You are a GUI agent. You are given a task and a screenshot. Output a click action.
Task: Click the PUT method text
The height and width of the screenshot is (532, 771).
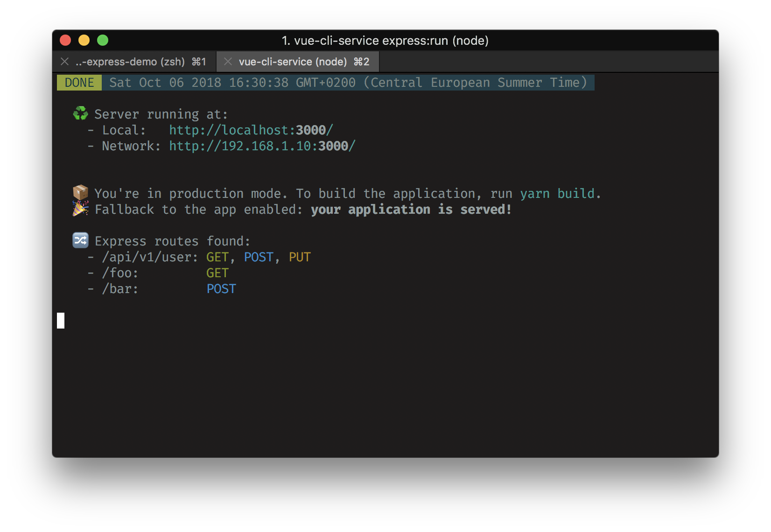coord(300,257)
